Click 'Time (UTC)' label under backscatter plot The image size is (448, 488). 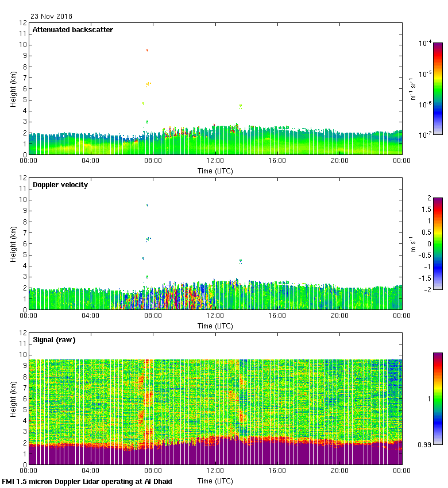[215, 171]
